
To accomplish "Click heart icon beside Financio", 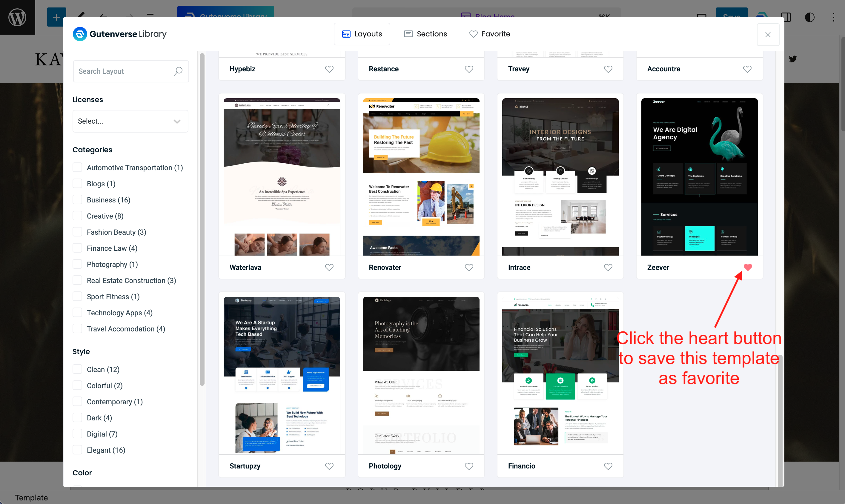I will [608, 466].
